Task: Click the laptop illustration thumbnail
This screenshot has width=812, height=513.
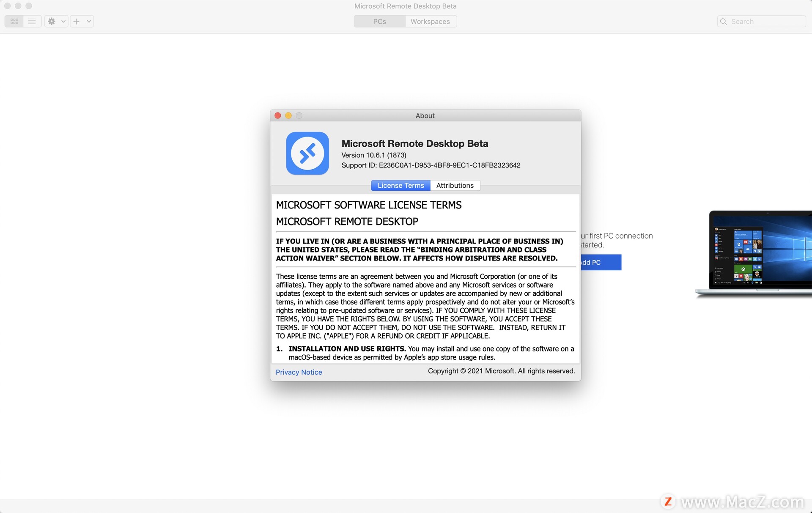Action: (x=754, y=254)
